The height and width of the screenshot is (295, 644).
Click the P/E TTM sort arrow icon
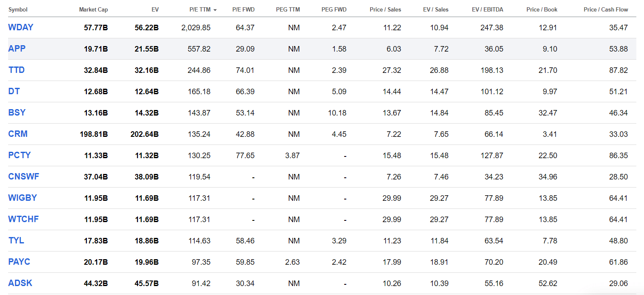(x=215, y=10)
